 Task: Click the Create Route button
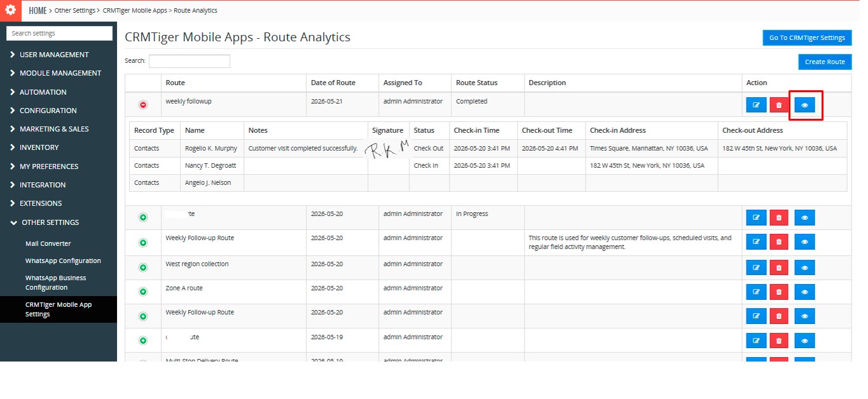(x=825, y=62)
